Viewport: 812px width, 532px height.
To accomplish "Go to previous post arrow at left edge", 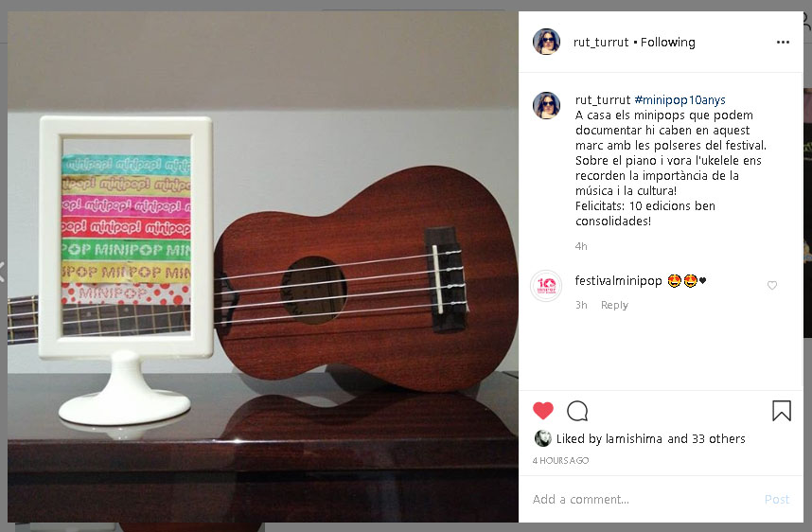I will (x=2, y=272).
